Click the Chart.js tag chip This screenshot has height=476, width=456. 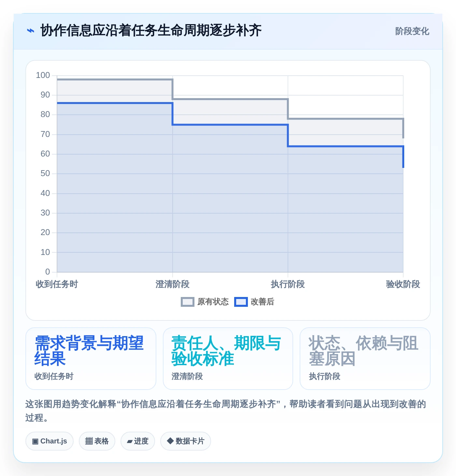[x=50, y=441]
